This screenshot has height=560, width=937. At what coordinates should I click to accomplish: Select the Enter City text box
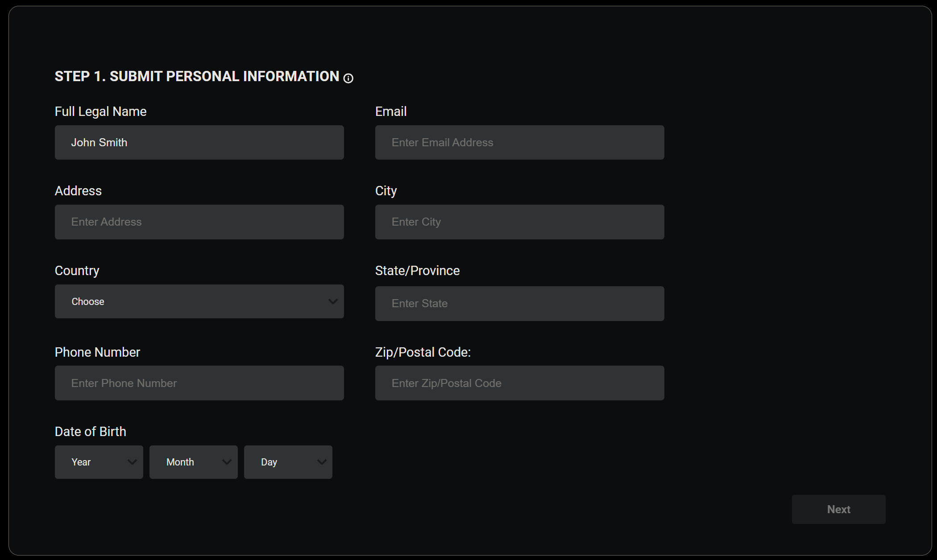519,222
